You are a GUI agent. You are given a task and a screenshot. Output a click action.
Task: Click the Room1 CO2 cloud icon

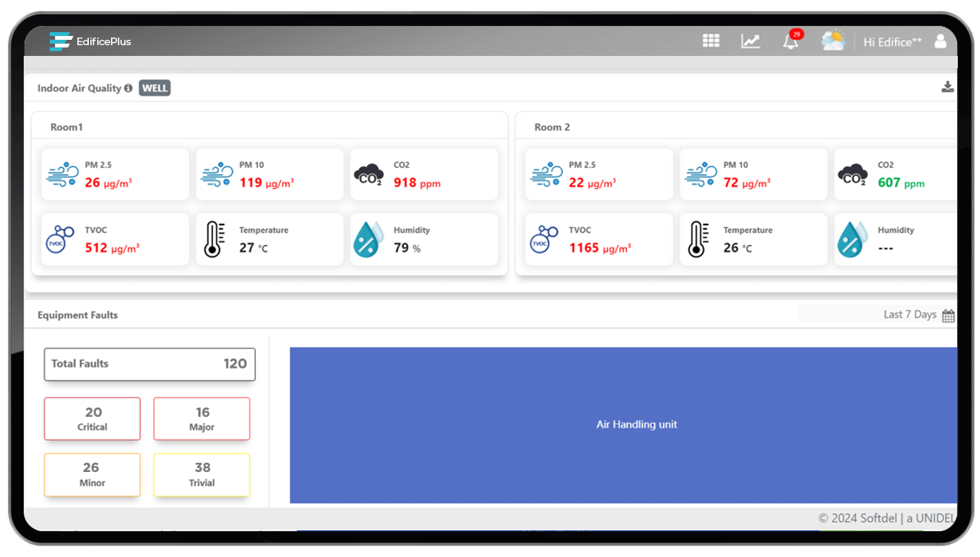pyautogui.click(x=369, y=175)
